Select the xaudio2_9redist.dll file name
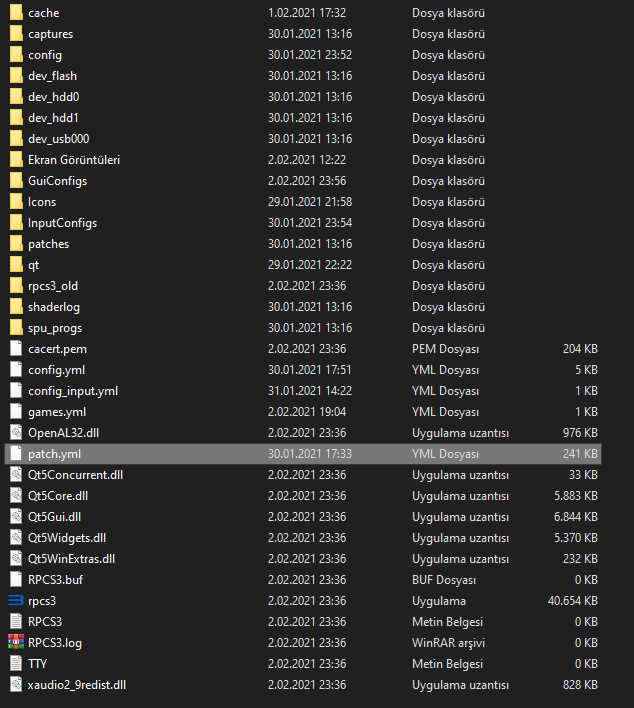 pyautogui.click(x=77, y=685)
